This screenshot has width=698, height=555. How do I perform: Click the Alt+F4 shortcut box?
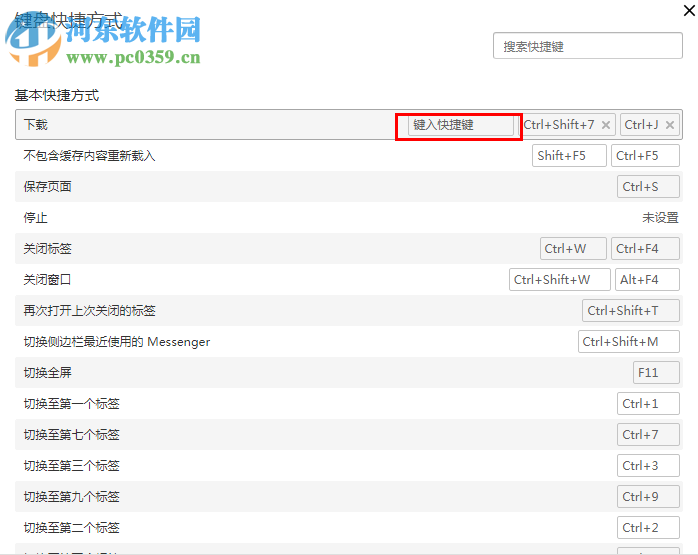click(x=647, y=280)
